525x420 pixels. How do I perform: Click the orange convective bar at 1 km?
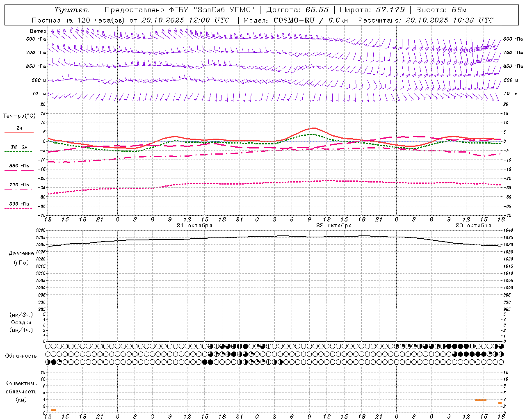53,410
